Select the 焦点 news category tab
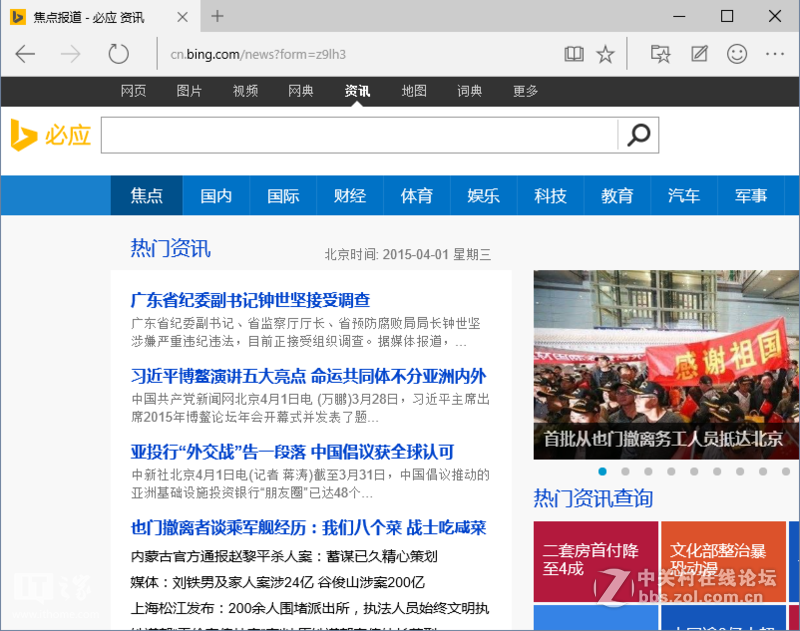 pyautogui.click(x=146, y=195)
